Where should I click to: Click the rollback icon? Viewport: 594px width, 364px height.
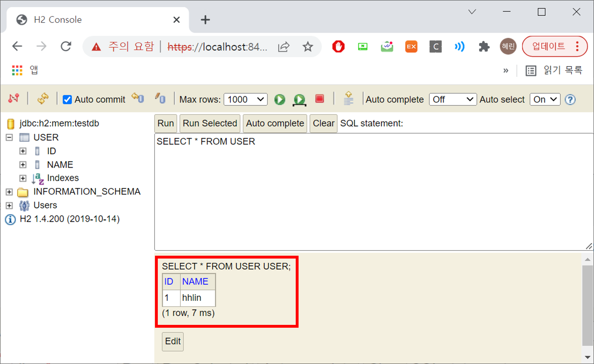coord(138,98)
